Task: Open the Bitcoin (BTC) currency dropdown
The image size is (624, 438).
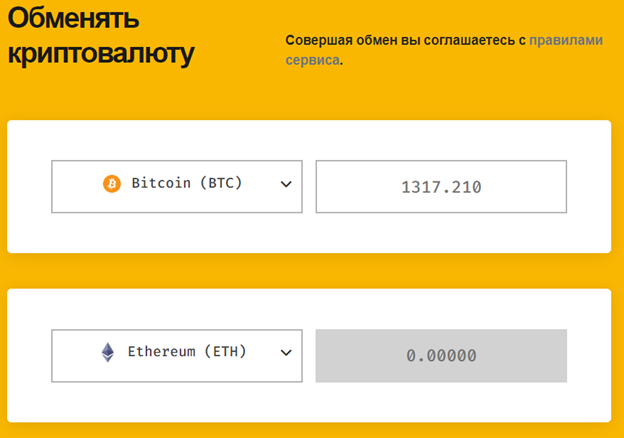Action: [x=177, y=186]
